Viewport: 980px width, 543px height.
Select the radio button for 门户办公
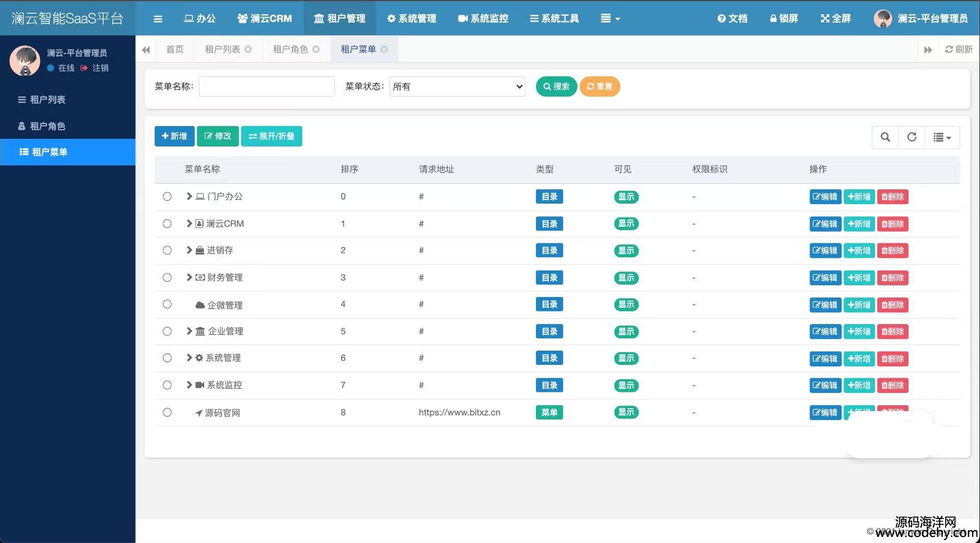tap(167, 196)
